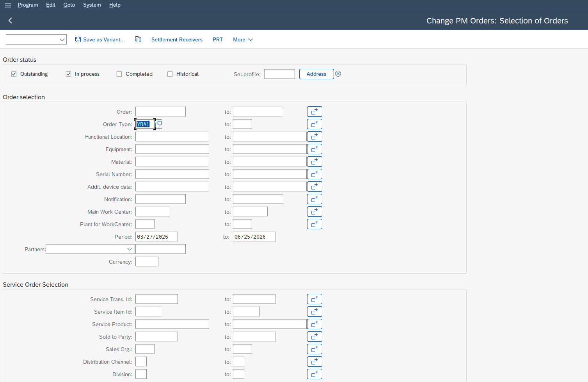Open multiple selection for Sales Org. row
The image size is (588, 382).
(x=314, y=349)
